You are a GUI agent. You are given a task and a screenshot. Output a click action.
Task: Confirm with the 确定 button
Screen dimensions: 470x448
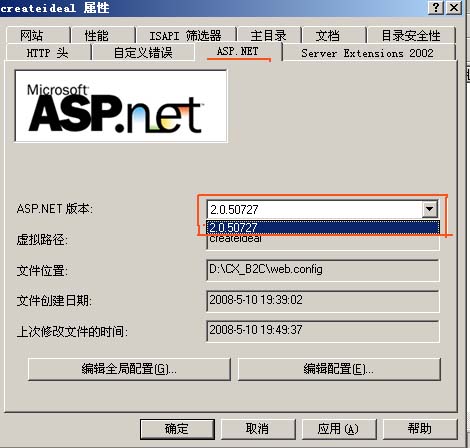(x=177, y=429)
